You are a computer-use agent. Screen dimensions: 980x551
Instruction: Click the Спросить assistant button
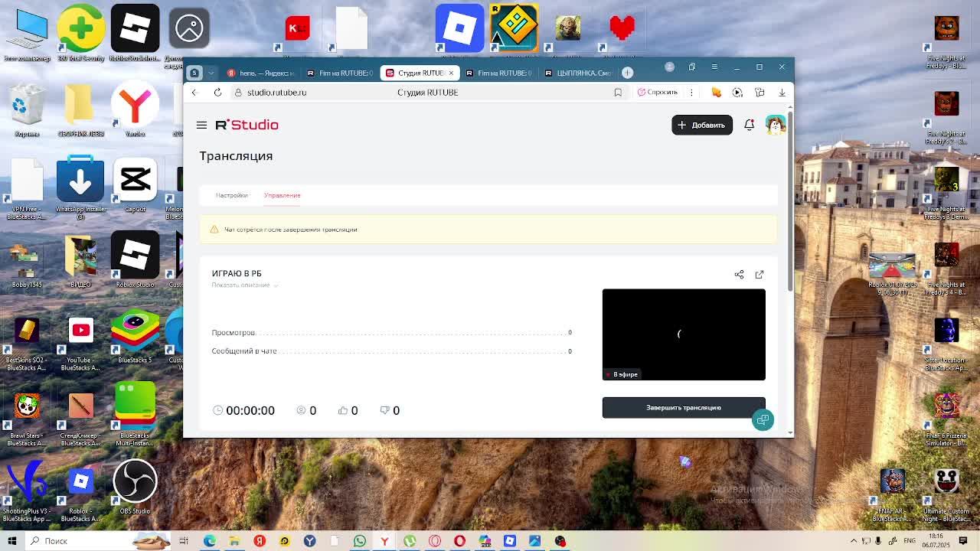click(658, 93)
